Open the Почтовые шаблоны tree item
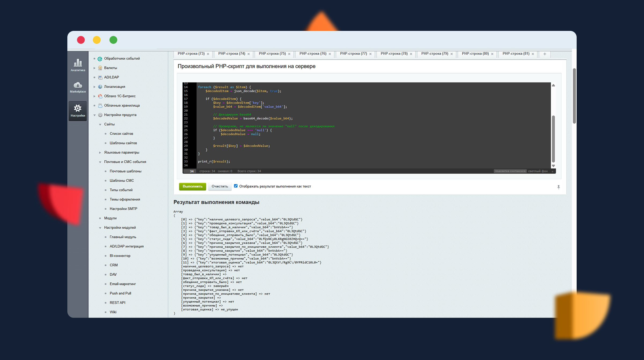 125,171
